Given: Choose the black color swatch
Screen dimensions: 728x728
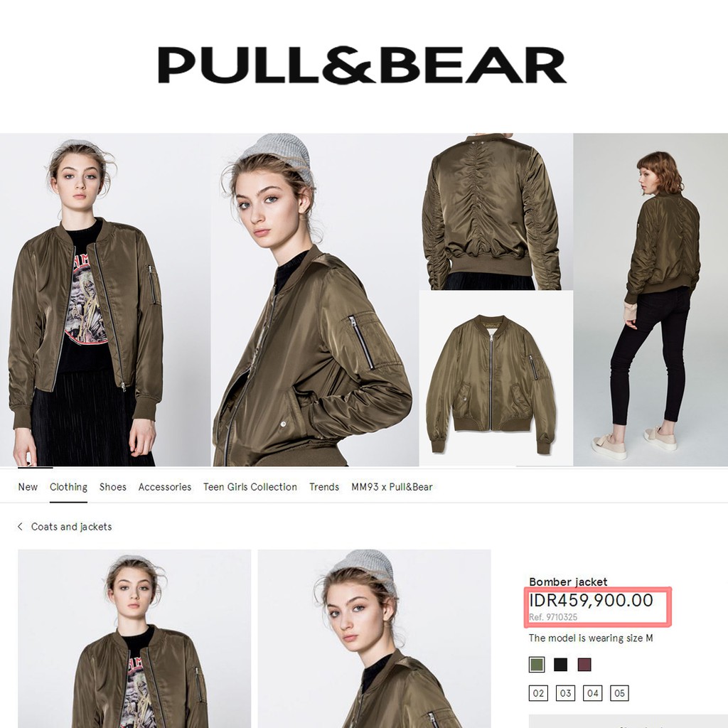Looking at the screenshot, I should (561, 665).
